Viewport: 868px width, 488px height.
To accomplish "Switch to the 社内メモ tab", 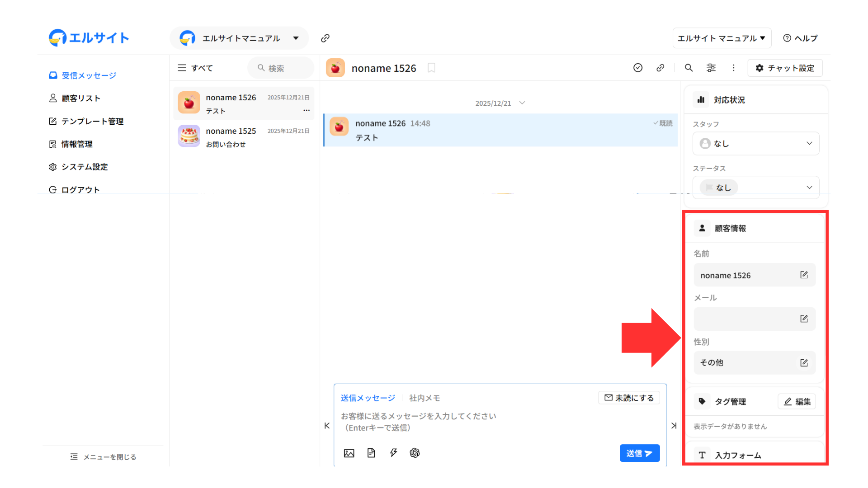I will coord(424,398).
